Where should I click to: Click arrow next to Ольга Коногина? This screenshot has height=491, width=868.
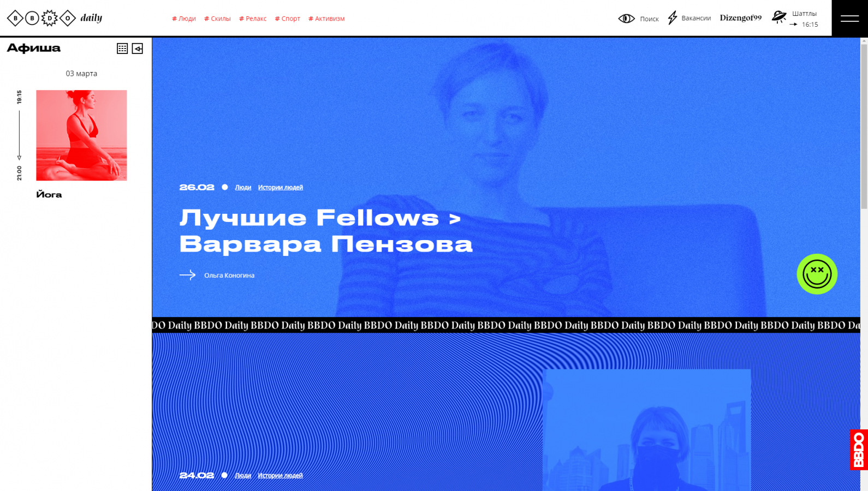click(x=187, y=275)
